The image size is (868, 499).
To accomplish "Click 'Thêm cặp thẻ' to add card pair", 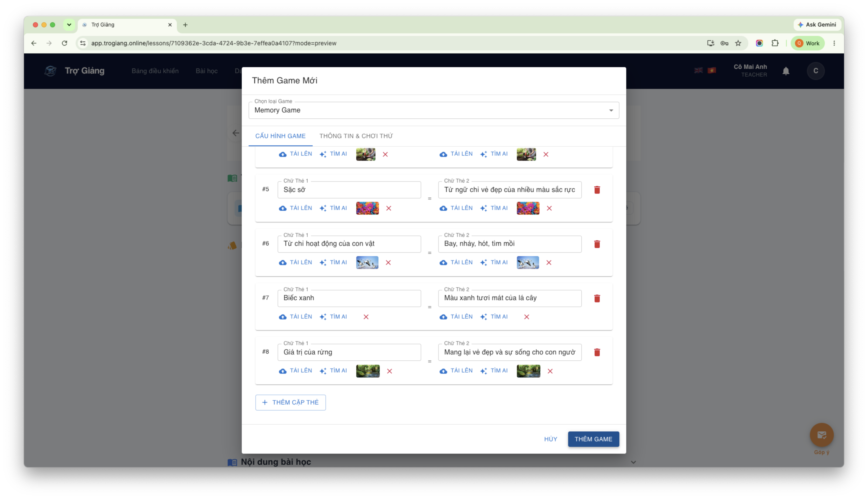I will (290, 402).
